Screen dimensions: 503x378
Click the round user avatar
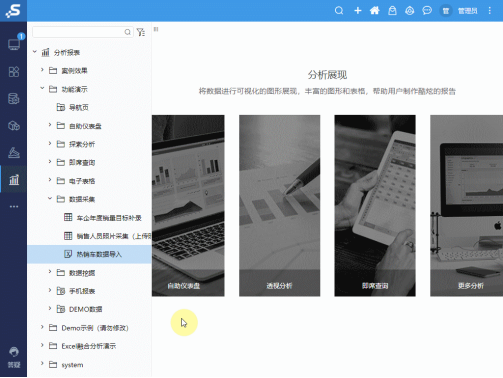(x=446, y=11)
